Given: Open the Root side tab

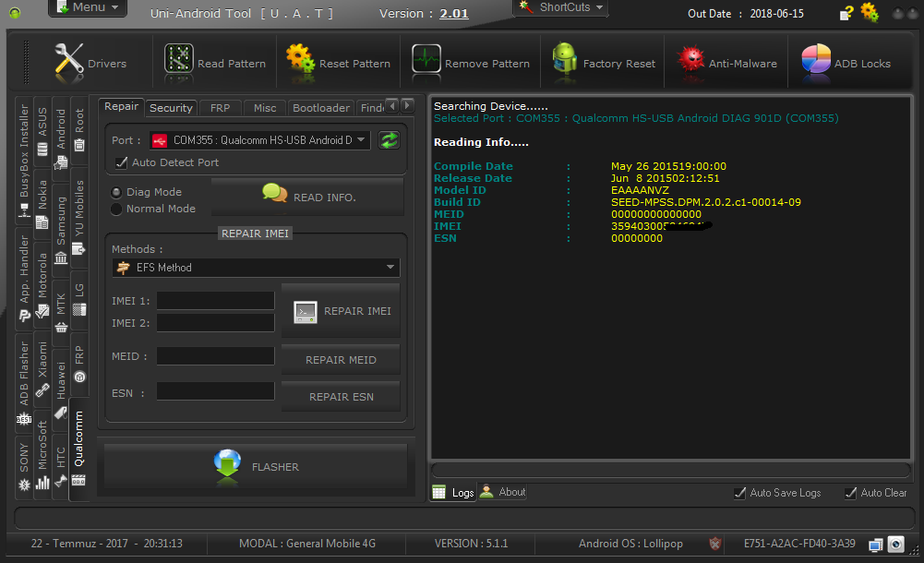Looking at the screenshot, I should coord(79,129).
